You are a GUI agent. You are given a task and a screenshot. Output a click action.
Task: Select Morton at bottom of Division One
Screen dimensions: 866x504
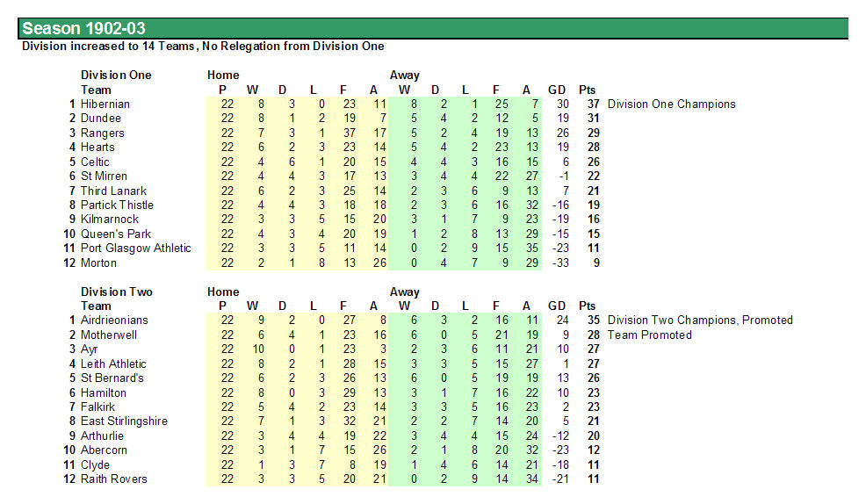[x=98, y=263]
